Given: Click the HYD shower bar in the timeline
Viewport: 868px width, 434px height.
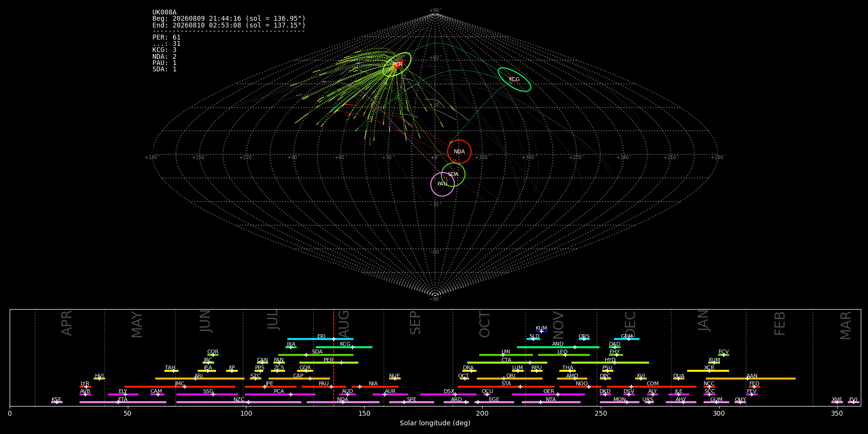Looking at the screenshot, I should 610,363.
